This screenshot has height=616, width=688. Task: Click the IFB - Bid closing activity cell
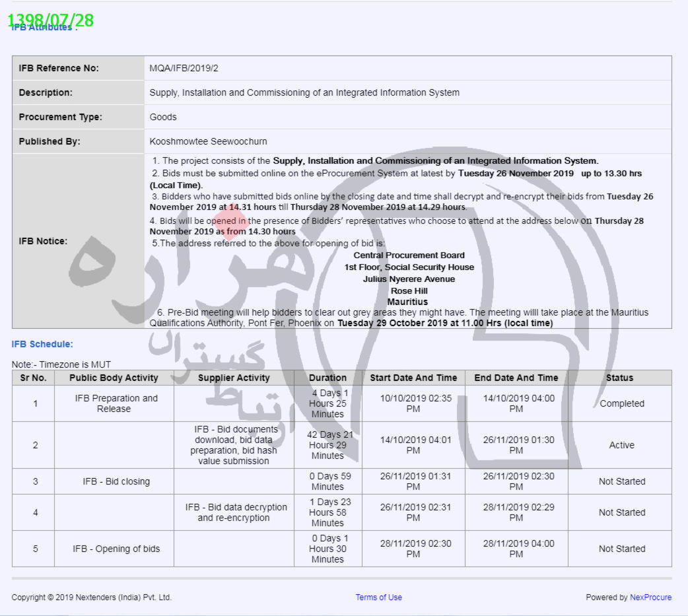[x=116, y=481]
